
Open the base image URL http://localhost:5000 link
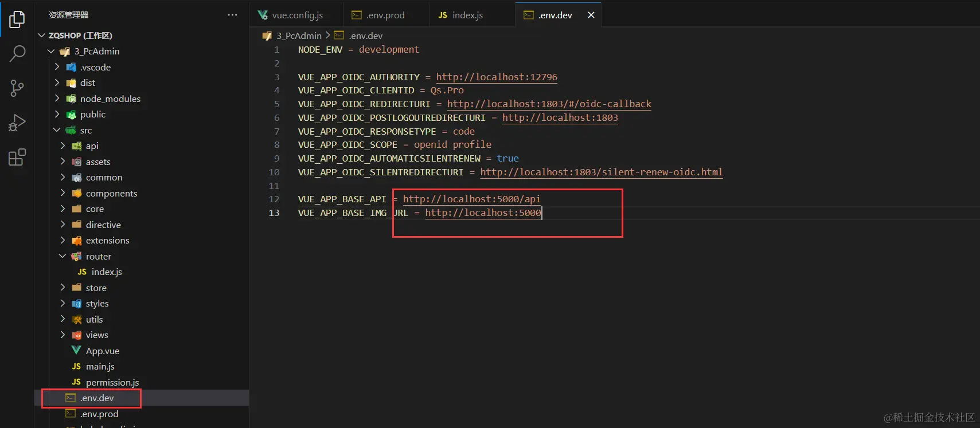tap(483, 213)
